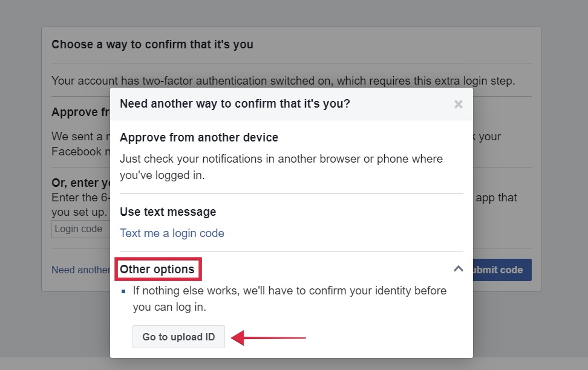
Task: Select the highlighted Other options heading
Action: coord(157,269)
